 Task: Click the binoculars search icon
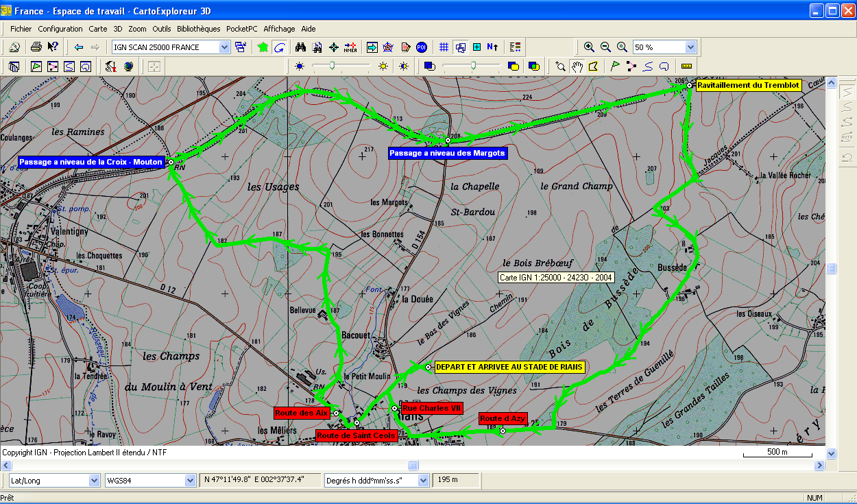(x=300, y=47)
